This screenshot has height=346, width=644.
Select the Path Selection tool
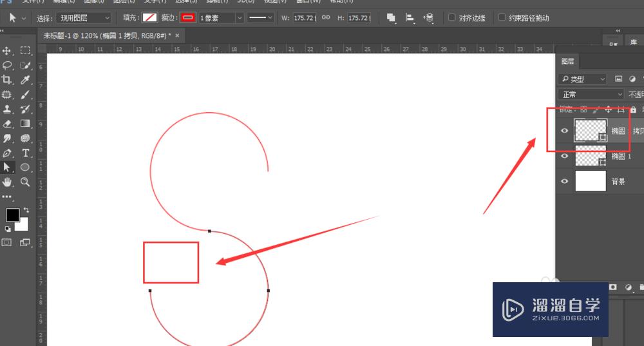(6, 168)
